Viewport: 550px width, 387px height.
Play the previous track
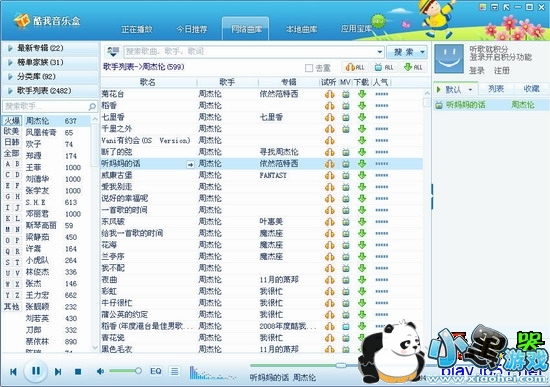[13, 372]
